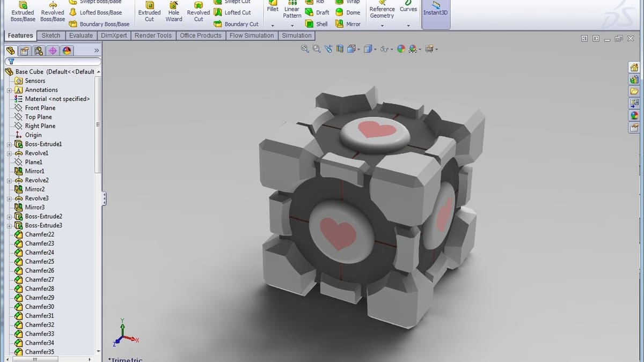Viewport: 644px width, 362px height.
Task: Expand the Revolve1 feature node
Action: 9,153
